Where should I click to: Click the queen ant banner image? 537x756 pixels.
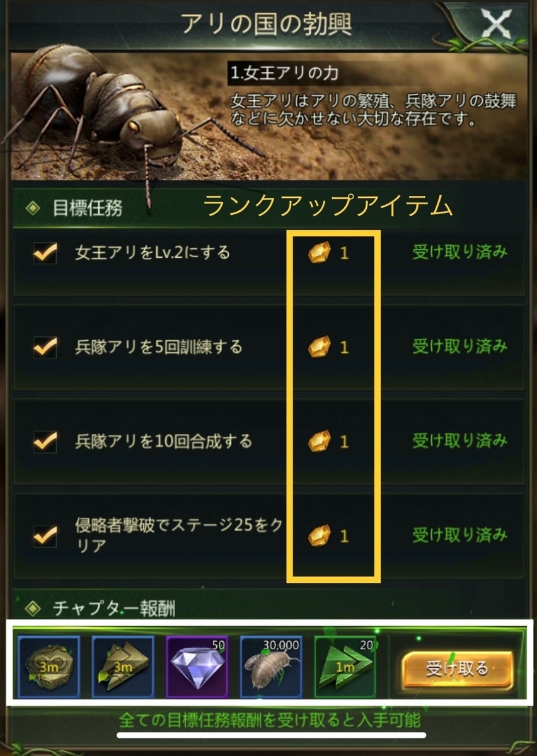pyautogui.click(x=268, y=118)
